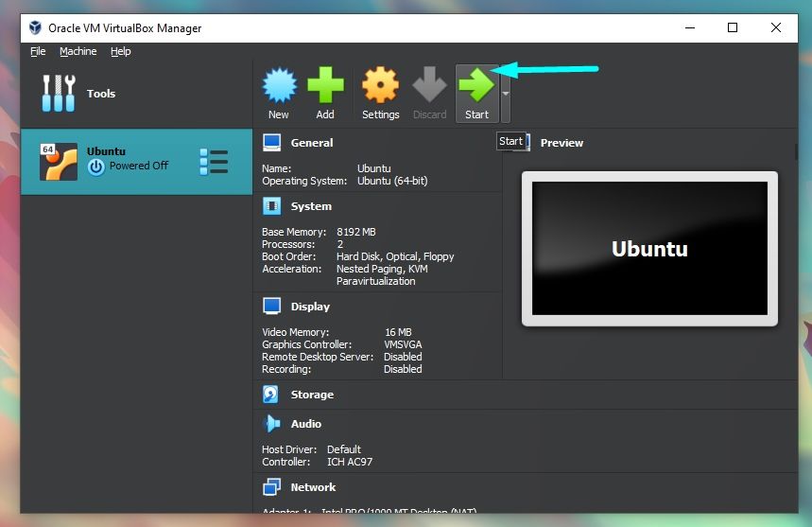Click the Powered Off status icon

coord(96,167)
